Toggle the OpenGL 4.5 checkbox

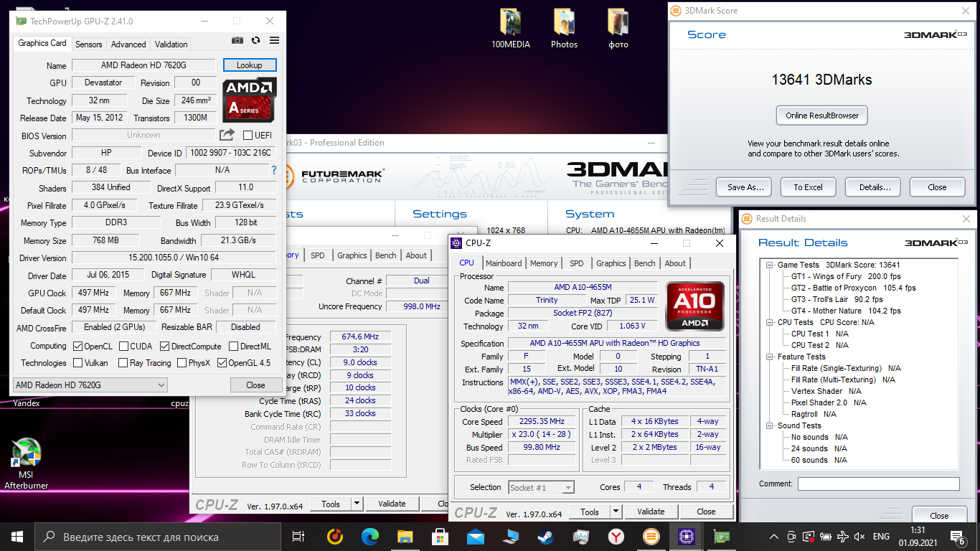pos(222,362)
